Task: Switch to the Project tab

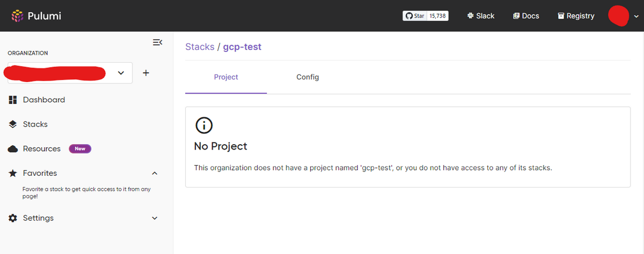Action: click(x=226, y=77)
